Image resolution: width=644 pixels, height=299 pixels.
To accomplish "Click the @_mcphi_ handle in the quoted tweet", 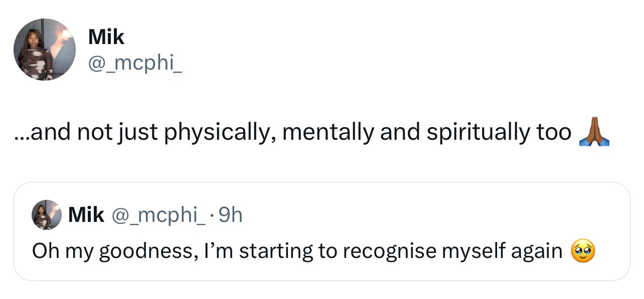I will 158,215.
